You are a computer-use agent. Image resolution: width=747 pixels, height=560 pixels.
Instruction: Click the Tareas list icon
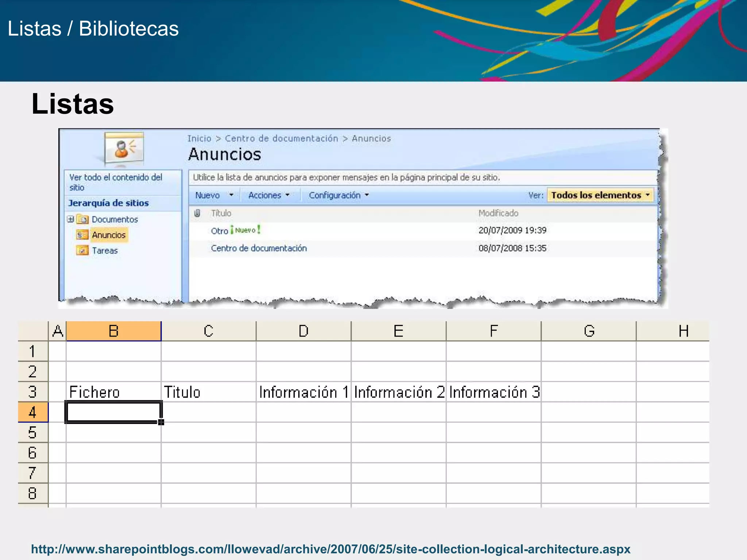pyautogui.click(x=82, y=250)
